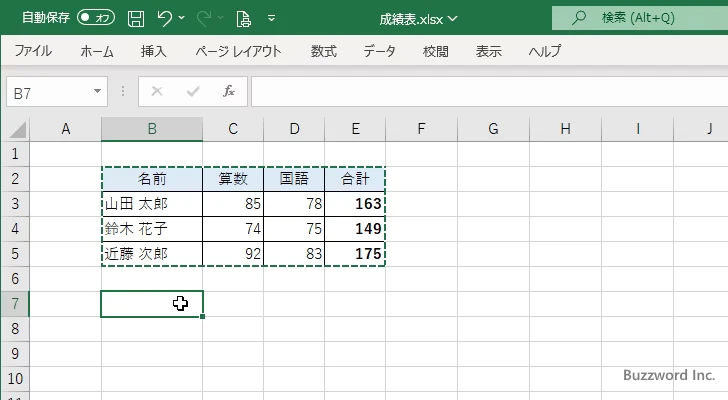
Task: Select row 6 header
Action: [x=15, y=279]
